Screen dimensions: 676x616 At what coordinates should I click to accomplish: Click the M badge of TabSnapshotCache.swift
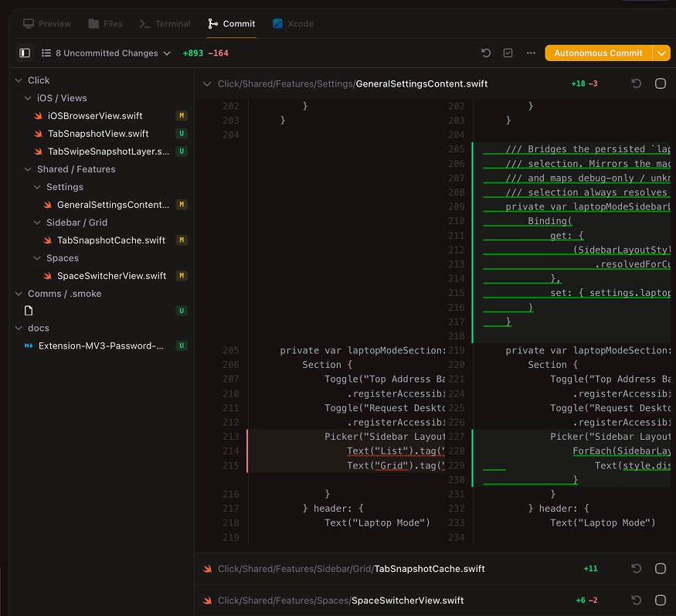(x=182, y=240)
